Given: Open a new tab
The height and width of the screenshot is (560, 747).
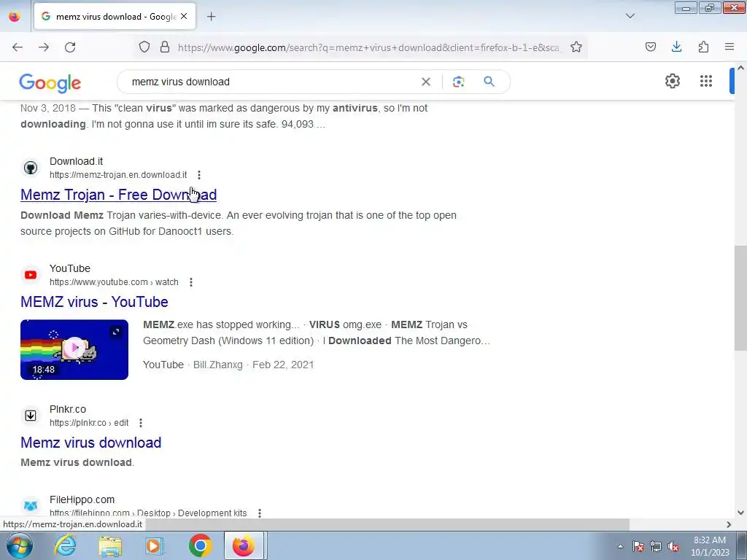Looking at the screenshot, I should pyautogui.click(x=211, y=17).
